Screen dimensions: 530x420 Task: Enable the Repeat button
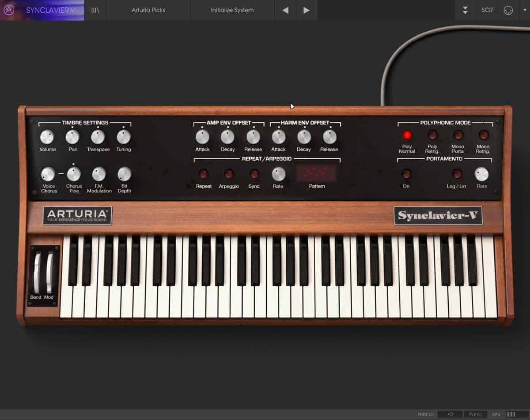pyautogui.click(x=204, y=174)
